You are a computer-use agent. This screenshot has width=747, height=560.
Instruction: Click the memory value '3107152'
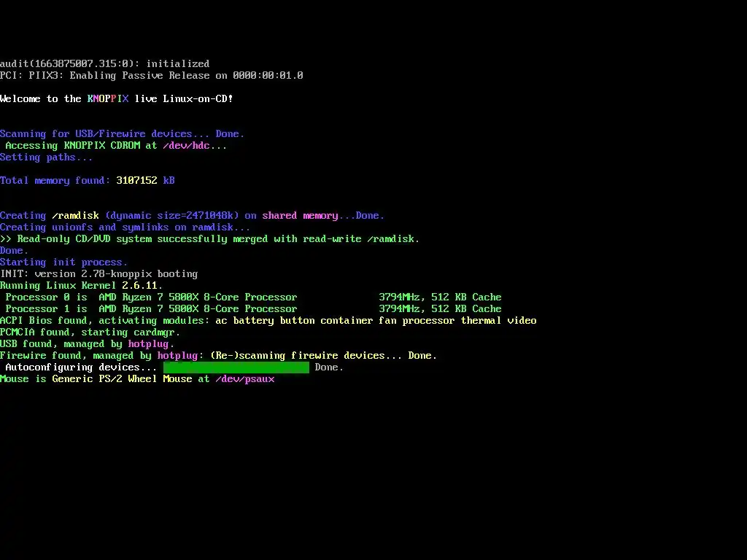point(136,181)
